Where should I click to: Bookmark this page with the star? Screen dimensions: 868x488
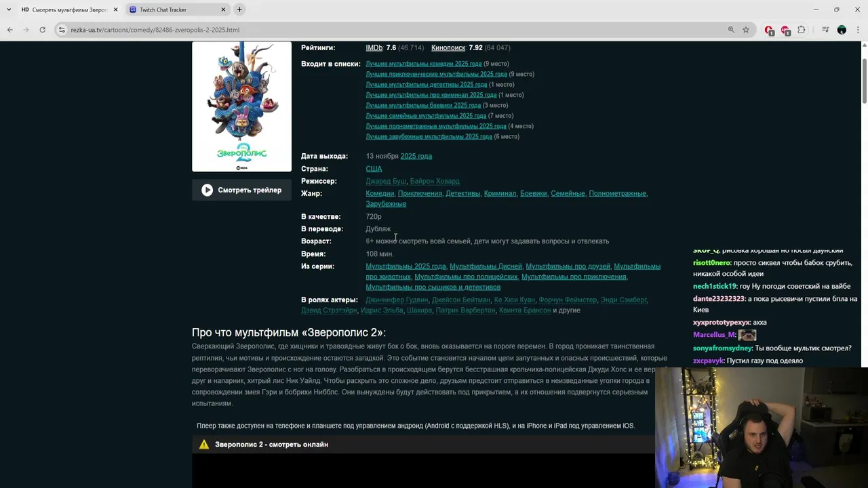[x=746, y=30]
